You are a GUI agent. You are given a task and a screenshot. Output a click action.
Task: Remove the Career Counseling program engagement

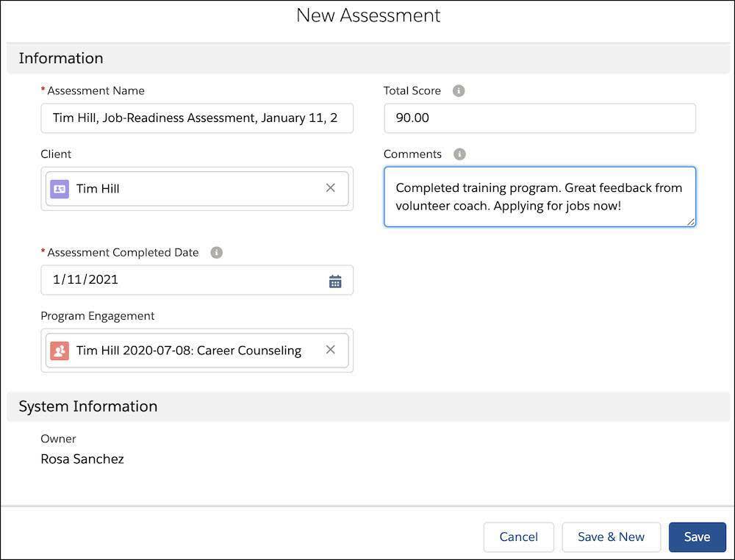331,350
